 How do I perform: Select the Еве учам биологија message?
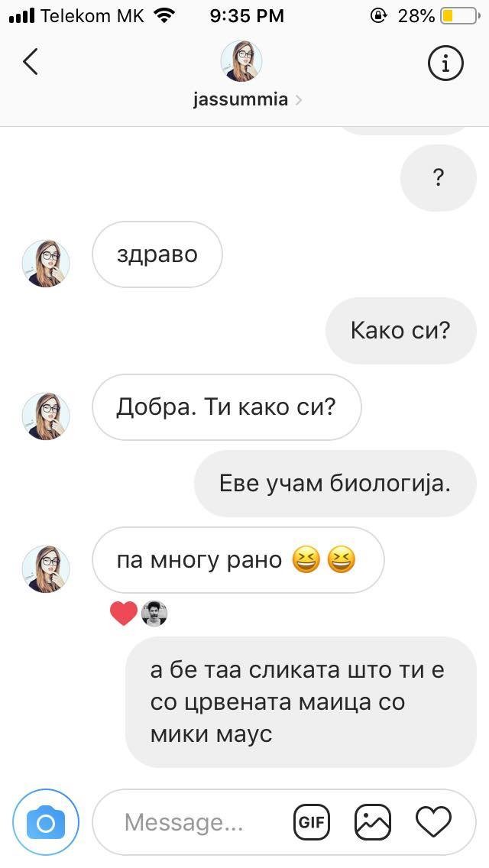click(335, 483)
